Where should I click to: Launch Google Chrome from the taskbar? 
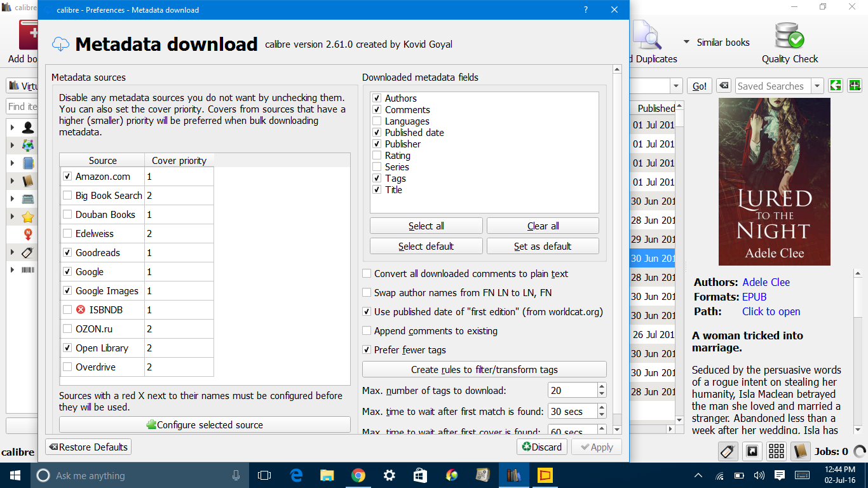(358, 475)
